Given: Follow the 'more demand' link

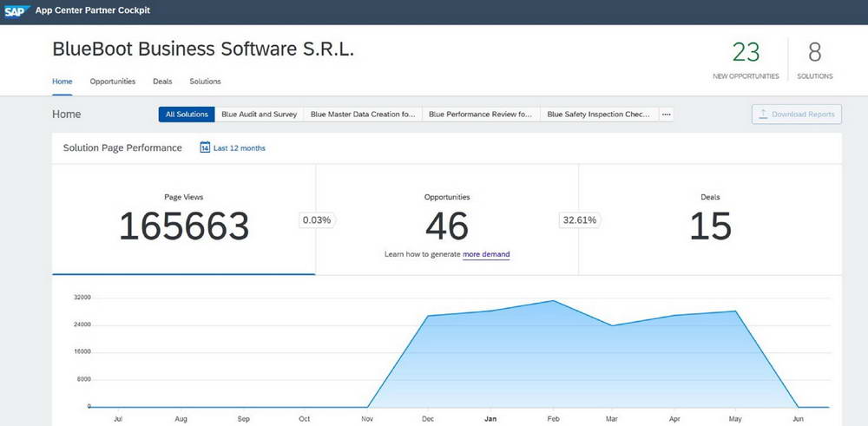Looking at the screenshot, I should coord(486,254).
